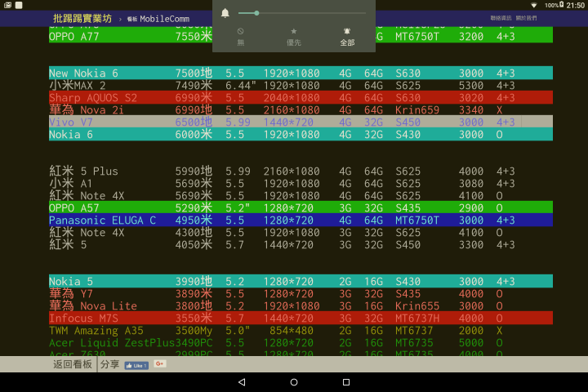Tap the Android home navigation button
This screenshot has width=588, height=392.
294,382
